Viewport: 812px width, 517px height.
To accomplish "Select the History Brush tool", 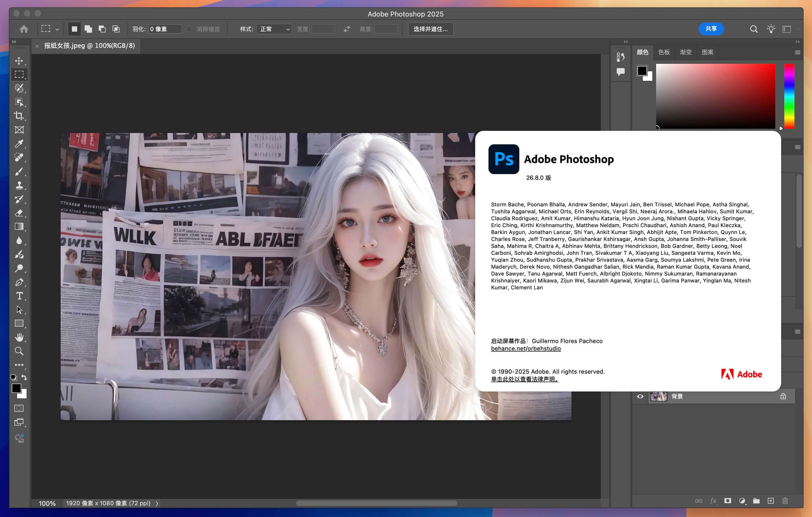I will click(19, 199).
